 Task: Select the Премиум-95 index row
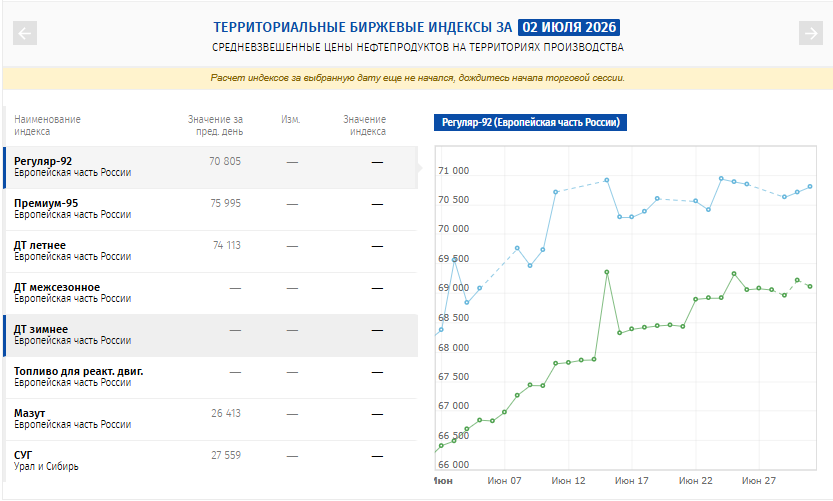coord(211,209)
